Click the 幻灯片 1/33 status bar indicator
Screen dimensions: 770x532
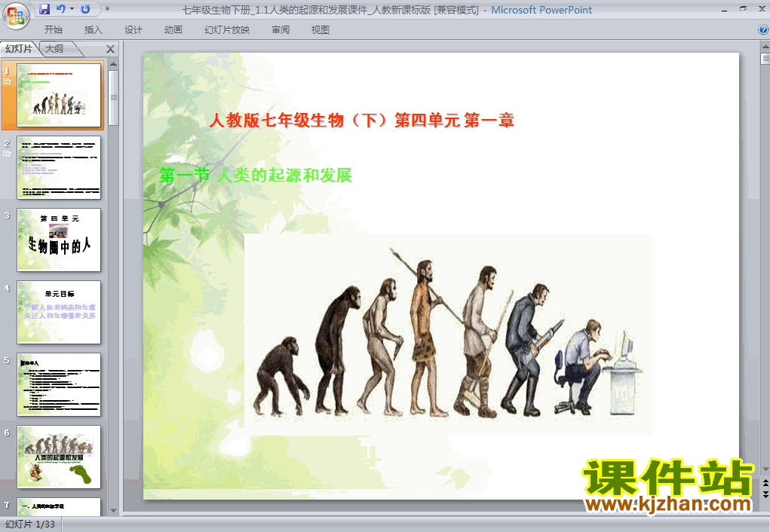30,524
